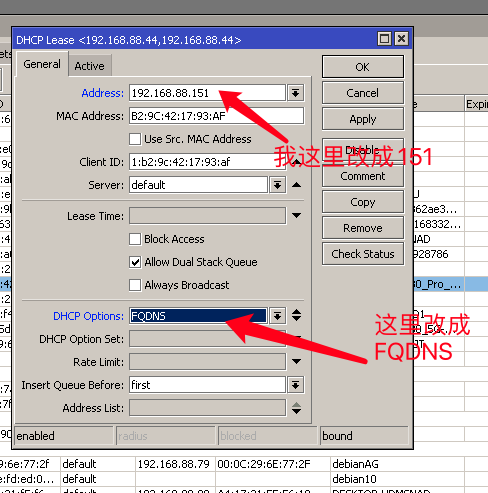
Task: Collapse the Server field up arrow
Action: point(296,185)
